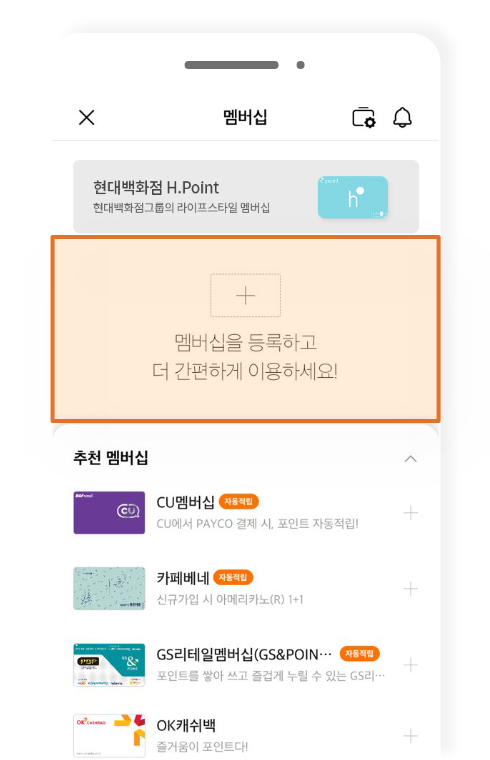Select the GS&POINT card thumbnail

pyautogui.click(x=109, y=665)
